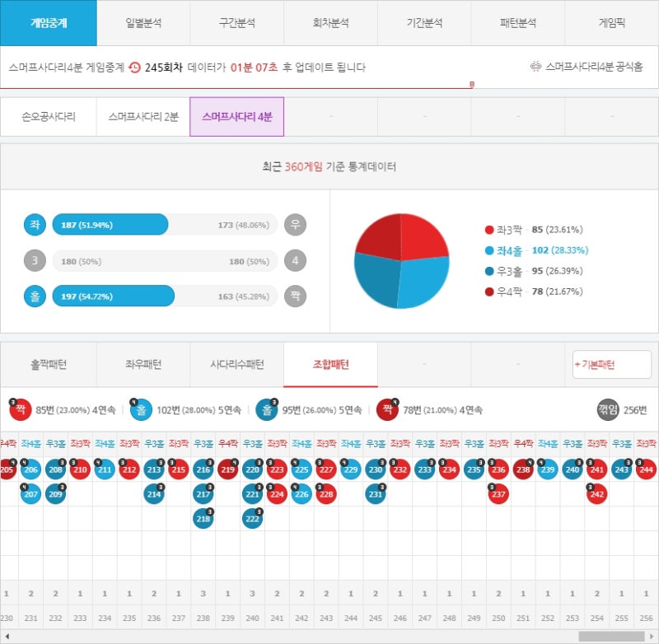The width and height of the screenshot is (659, 644).
Task: Click round 226 result ball
Action: pos(301,494)
